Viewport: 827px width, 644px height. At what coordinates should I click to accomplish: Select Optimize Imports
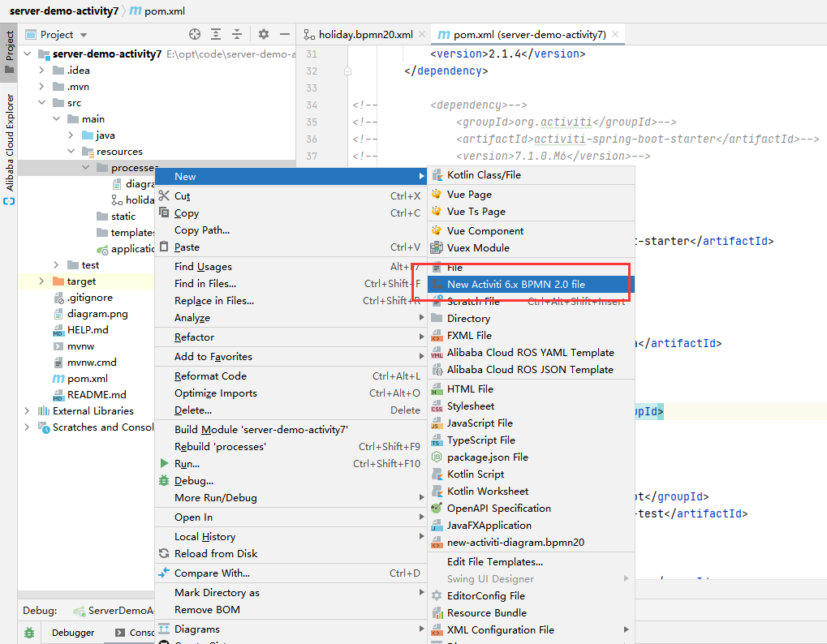click(291, 393)
